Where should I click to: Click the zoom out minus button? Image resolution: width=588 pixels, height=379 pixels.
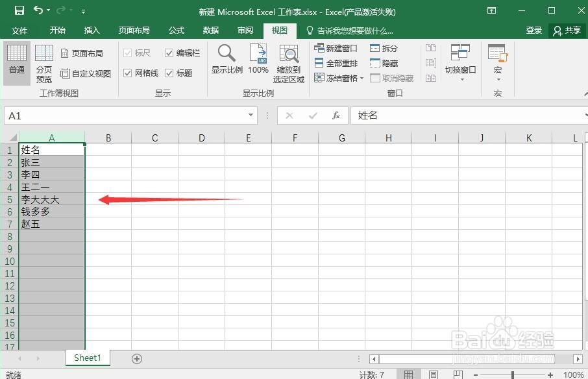pyautogui.click(x=475, y=374)
